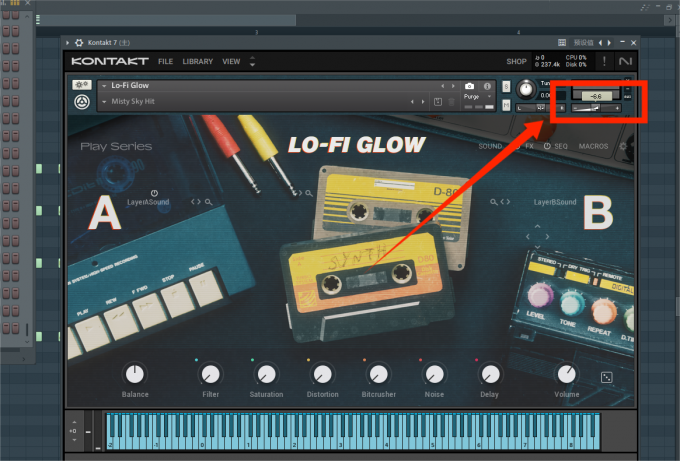The image size is (680, 461).
Task: Click the wrench icon for instrument edit mode
Action: click(x=82, y=85)
